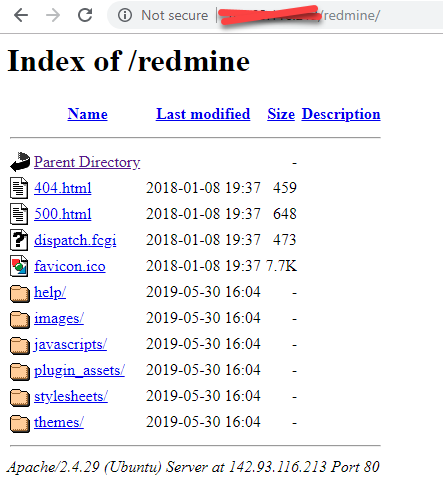Click the unknown-file icon beside dispatch.fcgi
Viewport: 443px width, 498px height.
(x=19, y=240)
